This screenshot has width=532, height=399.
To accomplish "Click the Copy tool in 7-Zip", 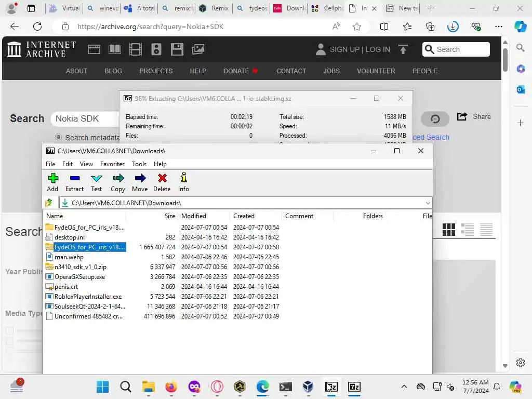I will click(x=118, y=182).
